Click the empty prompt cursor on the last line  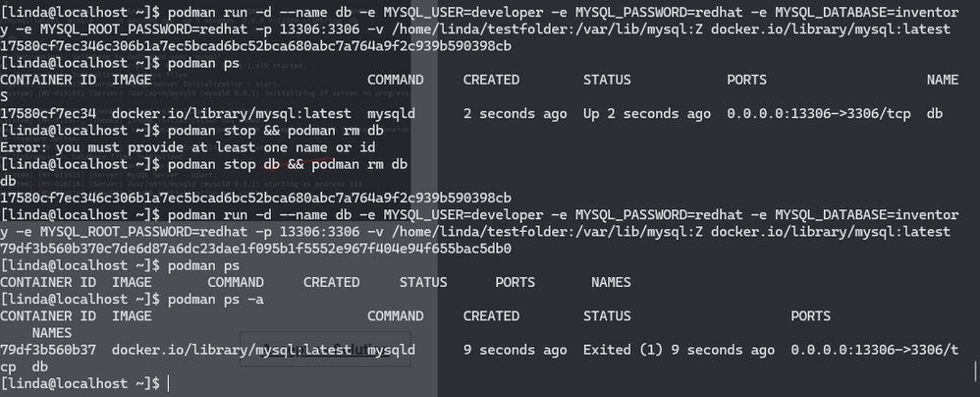click(169, 382)
